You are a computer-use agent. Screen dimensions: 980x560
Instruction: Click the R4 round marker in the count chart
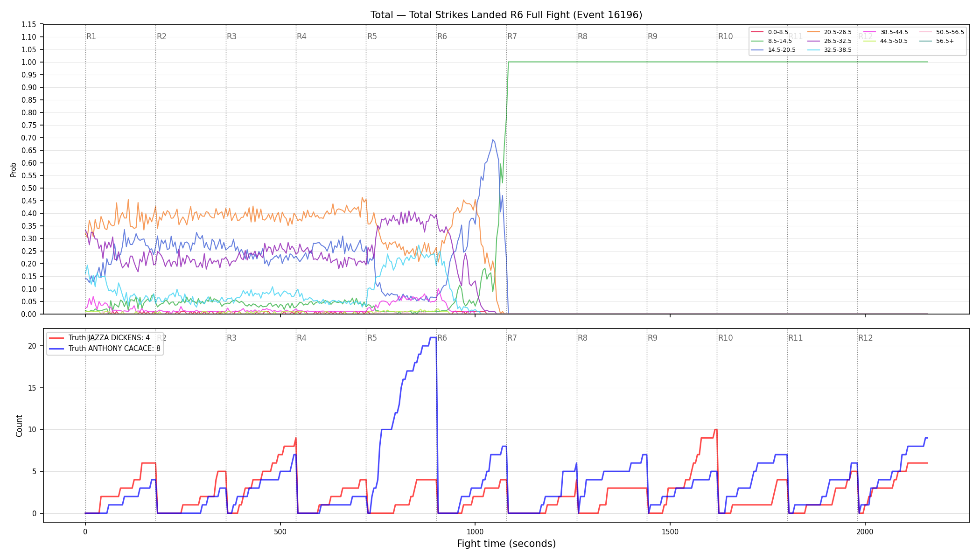pyautogui.click(x=301, y=338)
